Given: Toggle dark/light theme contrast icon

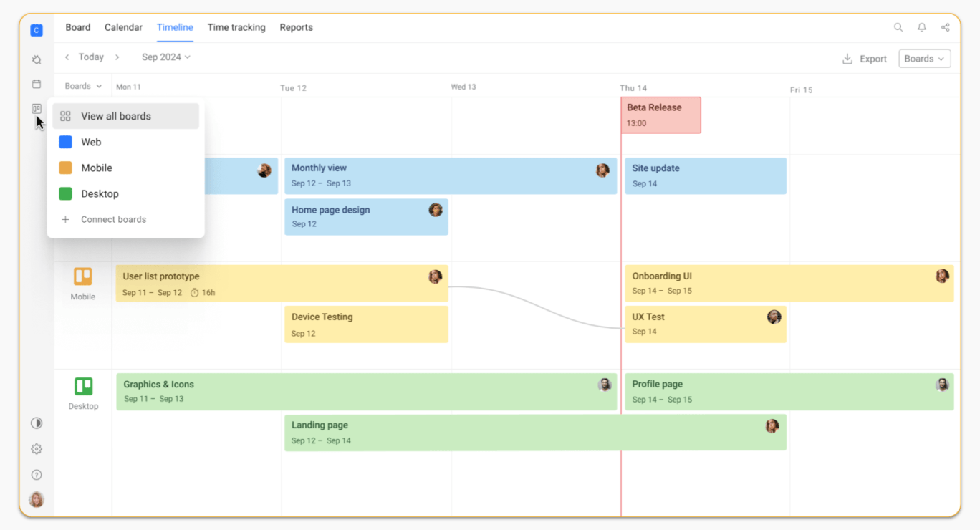Looking at the screenshot, I should (37, 423).
